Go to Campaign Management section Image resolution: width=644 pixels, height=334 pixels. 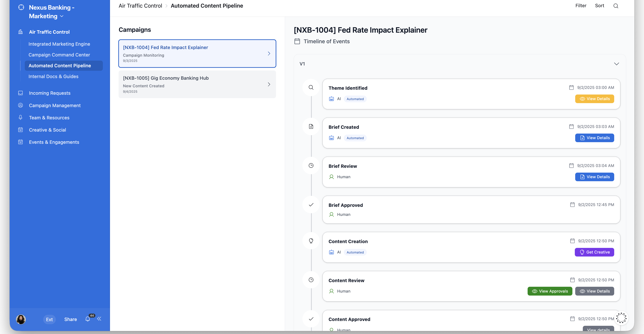click(55, 105)
